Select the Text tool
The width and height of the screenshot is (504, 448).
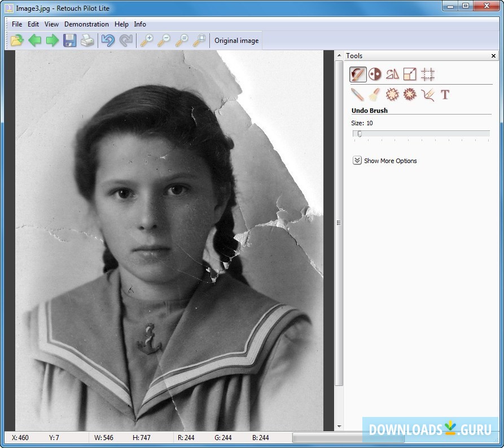(x=445, y=95)
